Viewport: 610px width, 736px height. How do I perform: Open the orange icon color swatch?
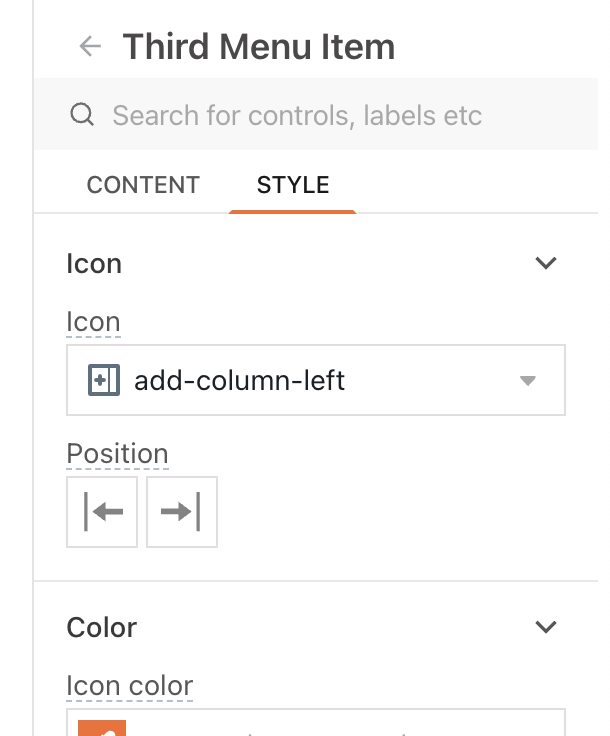pos(102,727)
